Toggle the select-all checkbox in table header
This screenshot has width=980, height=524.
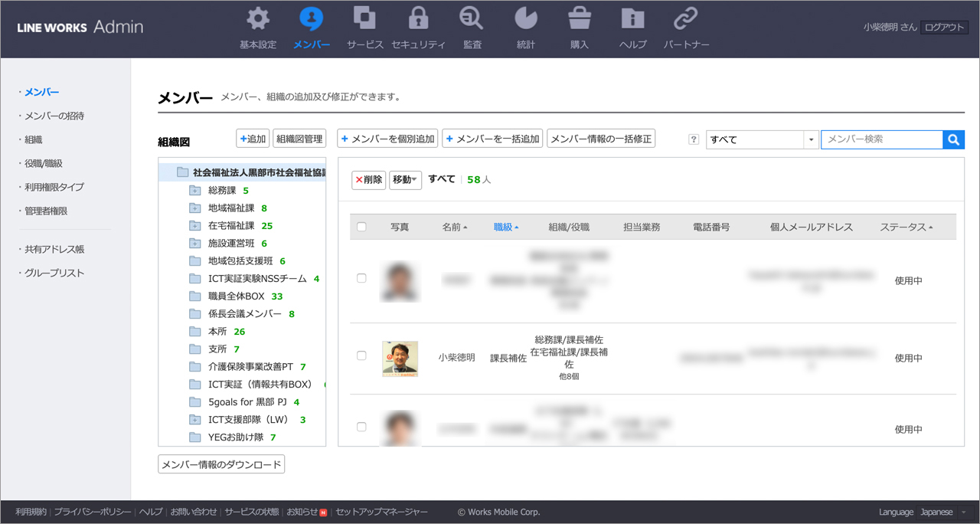click(x=362, y=227)
